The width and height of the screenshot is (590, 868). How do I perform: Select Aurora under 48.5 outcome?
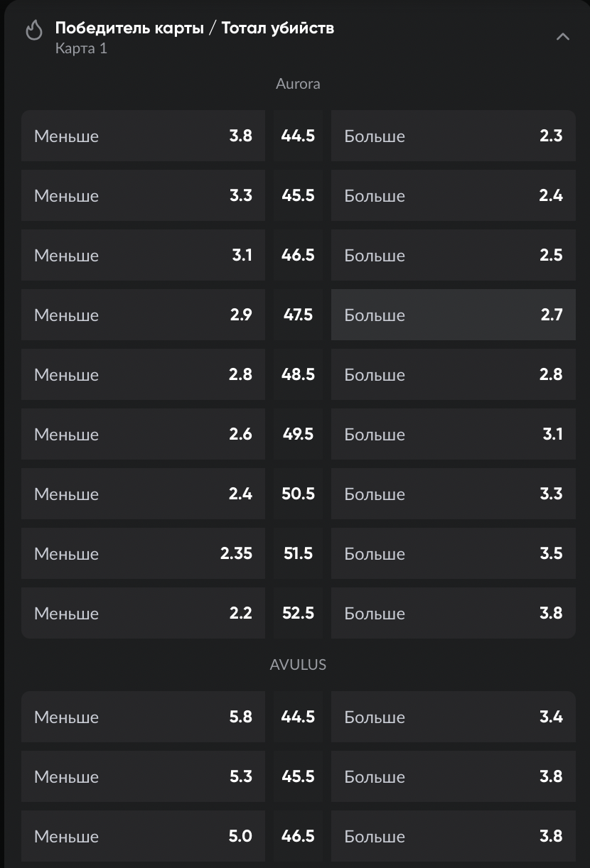(143, 374)
